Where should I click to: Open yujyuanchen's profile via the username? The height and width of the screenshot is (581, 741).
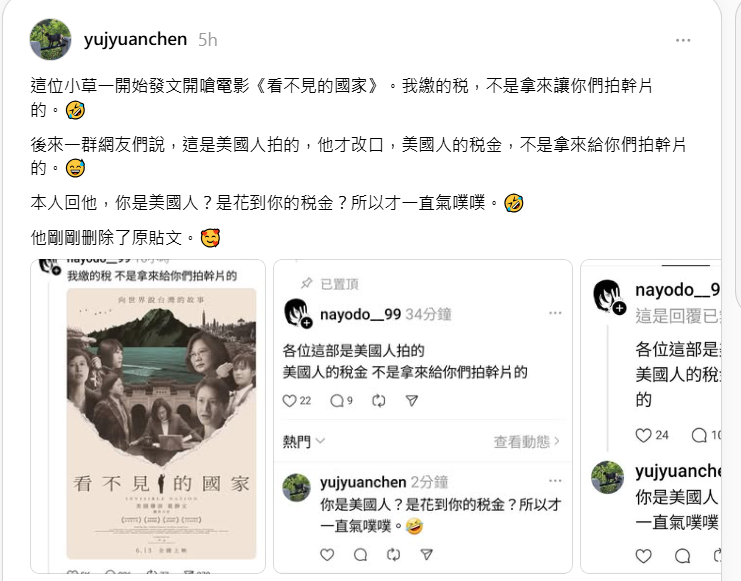(x=135, y=39)
